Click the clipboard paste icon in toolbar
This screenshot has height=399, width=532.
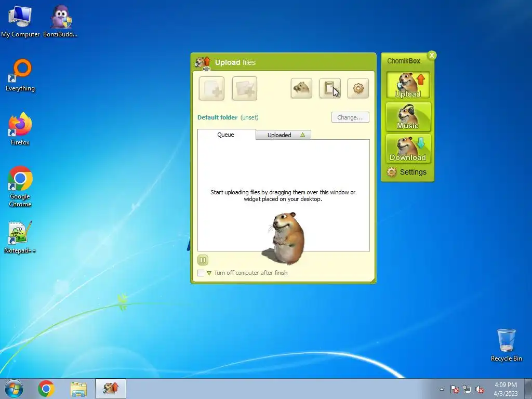click(330, 88)
